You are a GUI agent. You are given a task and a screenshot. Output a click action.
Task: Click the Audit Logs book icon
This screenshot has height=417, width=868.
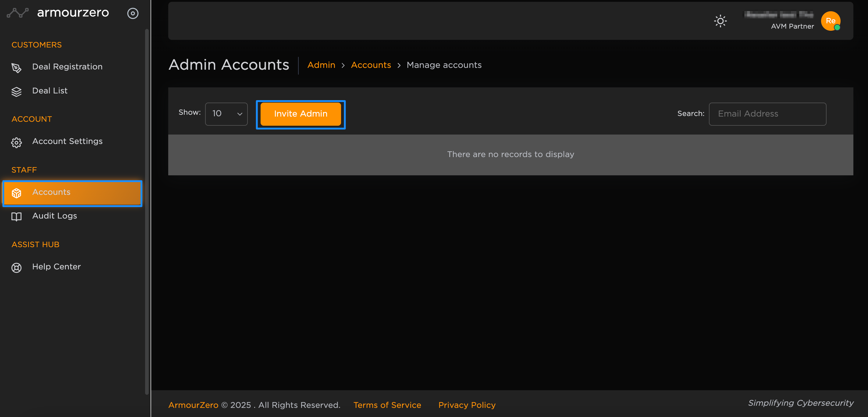16,216
